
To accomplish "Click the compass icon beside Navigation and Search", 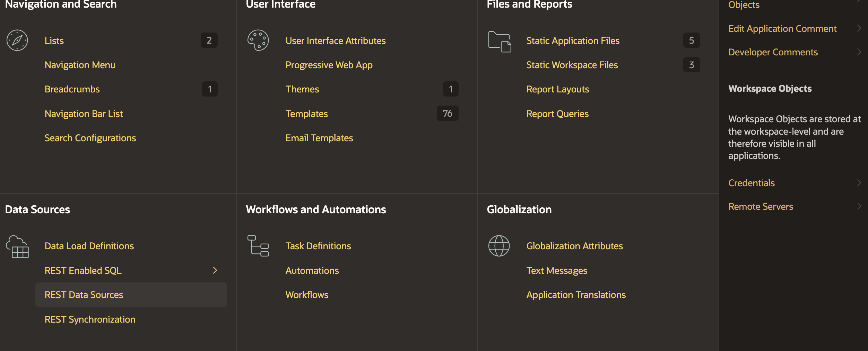I will coord(17,40).
